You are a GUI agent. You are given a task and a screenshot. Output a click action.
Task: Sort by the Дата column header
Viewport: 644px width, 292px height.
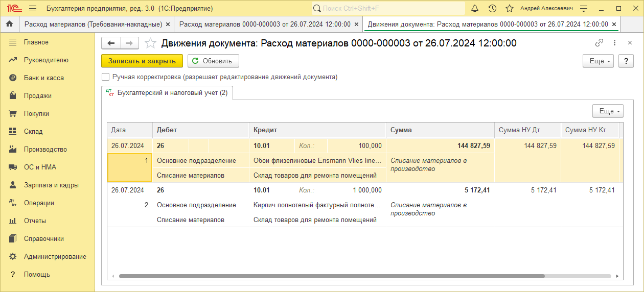[130, 130]
